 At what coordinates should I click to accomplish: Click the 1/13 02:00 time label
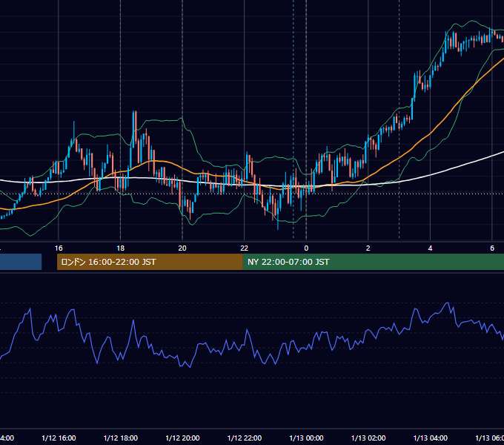coord(368,438)
